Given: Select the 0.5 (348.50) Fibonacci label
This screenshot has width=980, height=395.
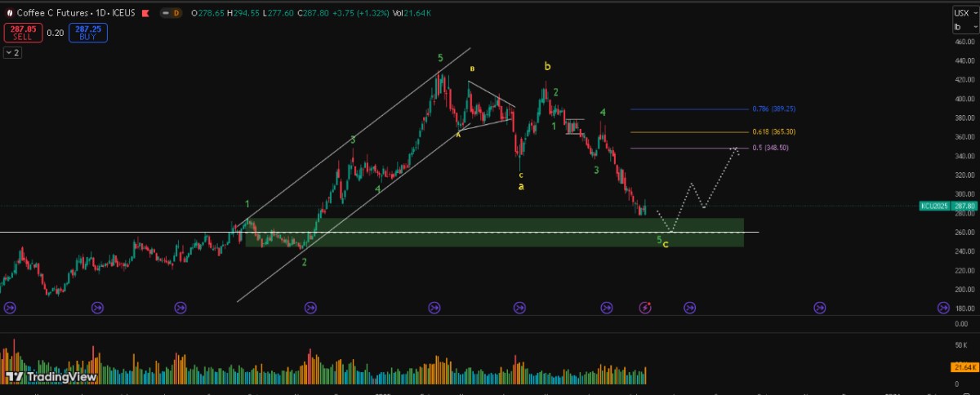Looking at the screenshot, I should tap(769, 148).
